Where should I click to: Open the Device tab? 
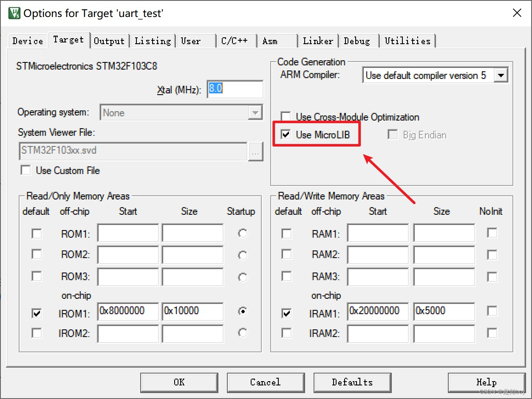pyautogui.click(x=28, y=41)
